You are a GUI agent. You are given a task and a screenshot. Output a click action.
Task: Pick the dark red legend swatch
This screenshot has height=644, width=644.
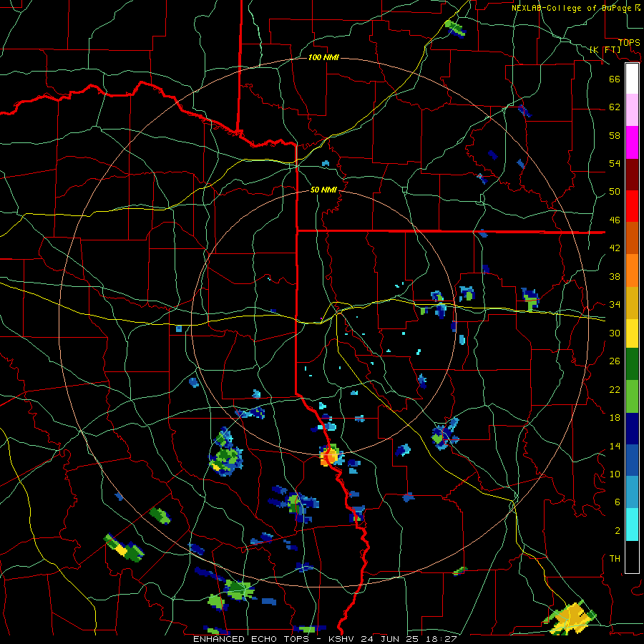(632, 175)
